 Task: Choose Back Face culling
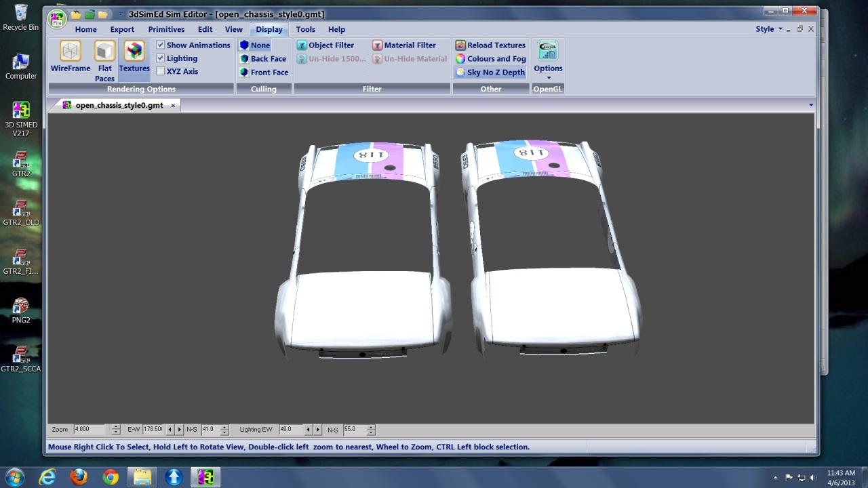click(263, 59)
